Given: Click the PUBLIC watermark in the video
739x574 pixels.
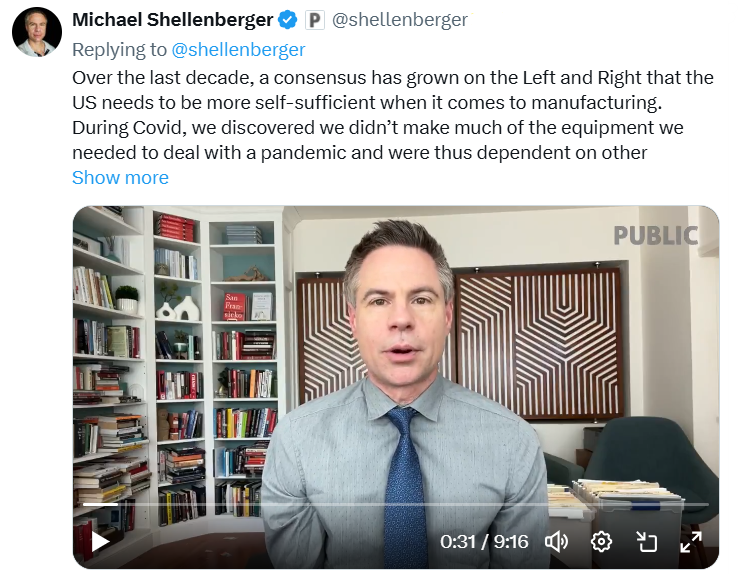Looking at the screenshot, I should (x=656, y=236).
